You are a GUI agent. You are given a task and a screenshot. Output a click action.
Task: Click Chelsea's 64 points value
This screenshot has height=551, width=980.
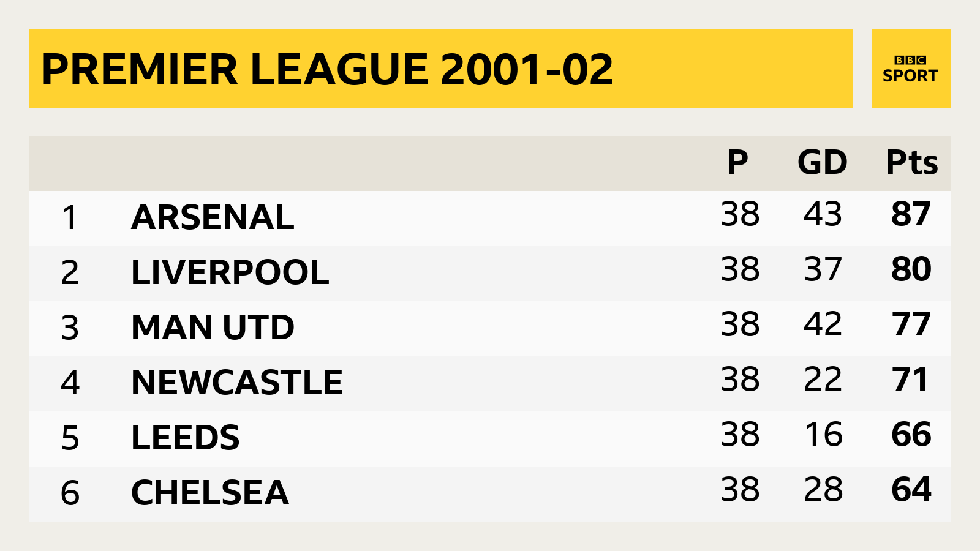[911, 490]
